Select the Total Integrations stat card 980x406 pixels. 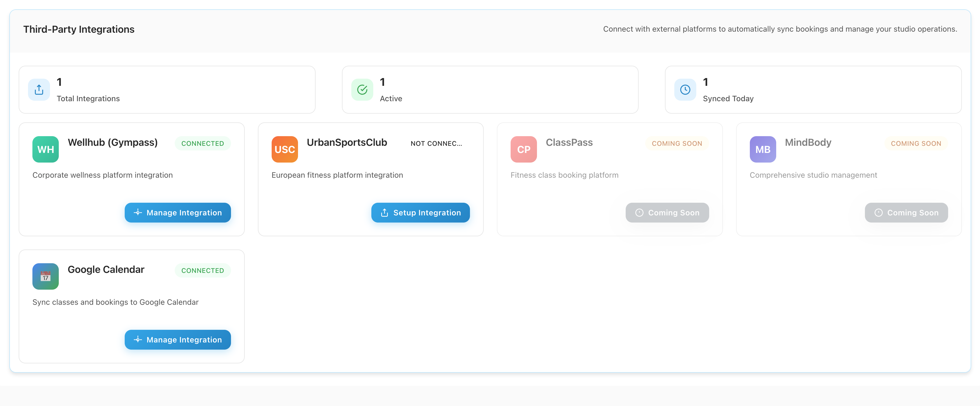[x=167, y=89]
